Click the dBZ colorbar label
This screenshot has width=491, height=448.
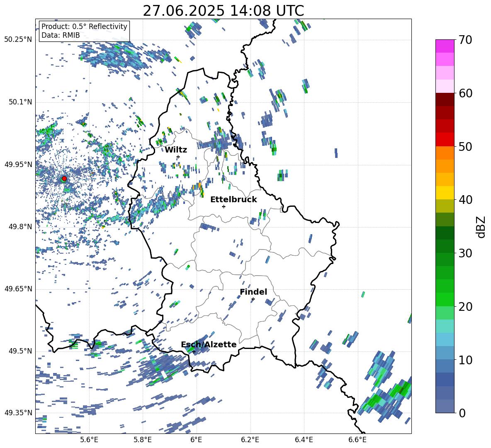pos(481,227)
